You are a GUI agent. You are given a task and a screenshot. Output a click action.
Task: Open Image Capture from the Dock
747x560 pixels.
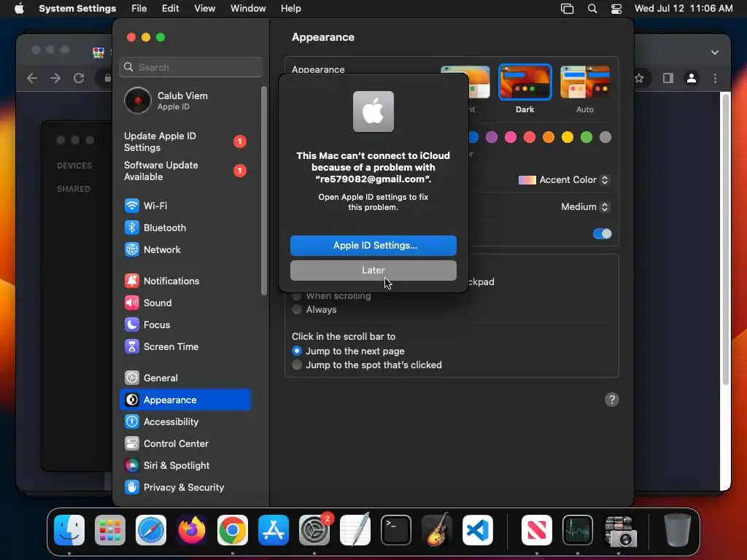pyautogui.click(x=620, y=532)
